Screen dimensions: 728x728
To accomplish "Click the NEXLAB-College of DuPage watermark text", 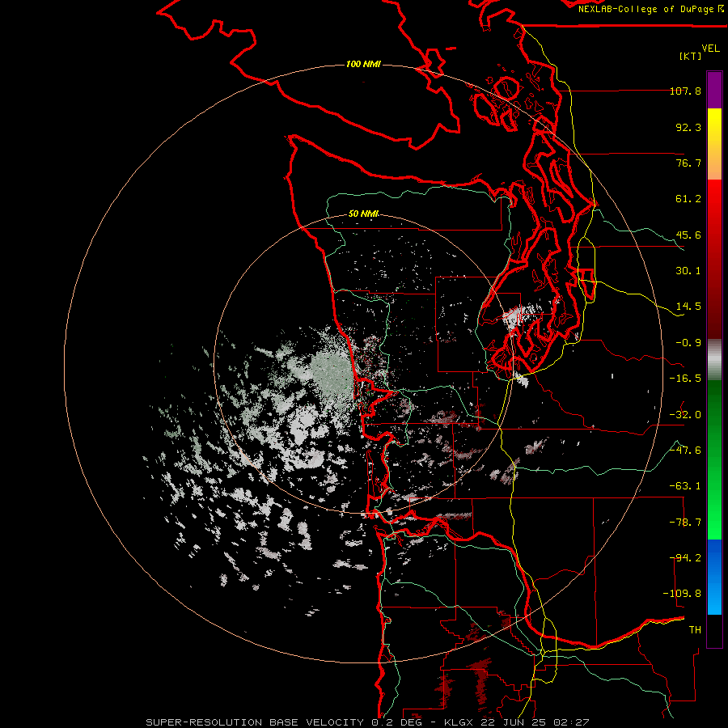I will [650, 9].
